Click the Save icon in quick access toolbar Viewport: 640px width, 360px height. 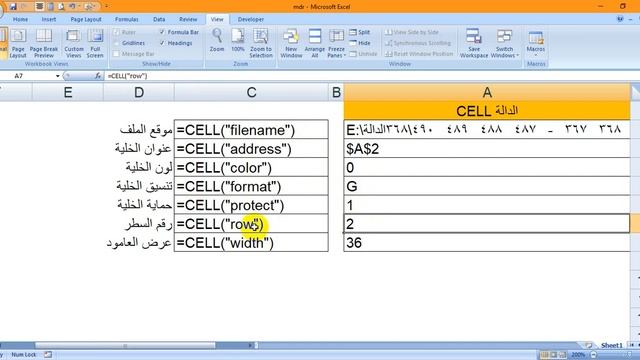coord(13,7)
